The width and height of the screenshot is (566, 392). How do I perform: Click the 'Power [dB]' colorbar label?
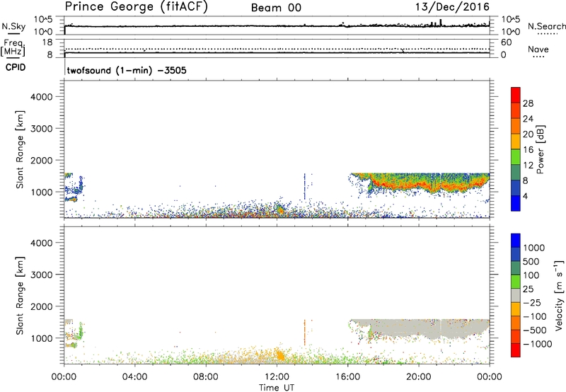[x=541, y=149]
